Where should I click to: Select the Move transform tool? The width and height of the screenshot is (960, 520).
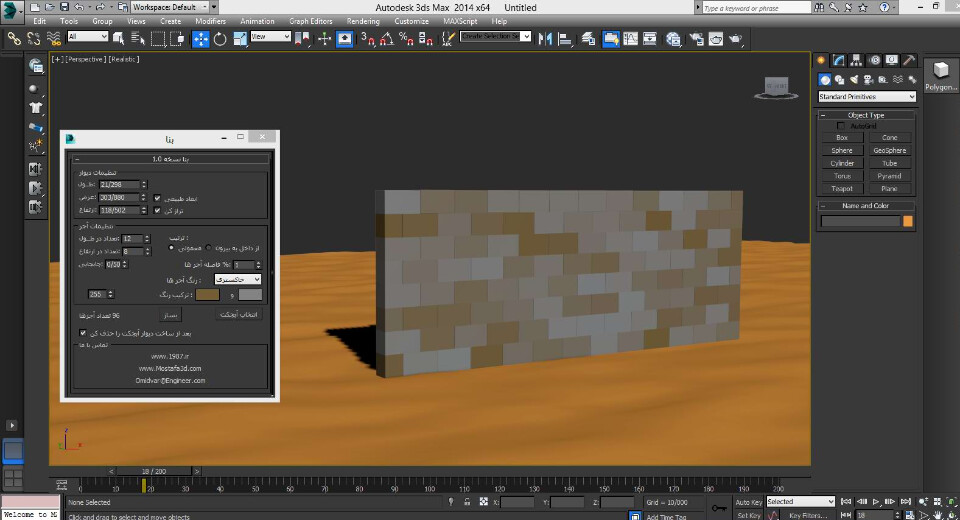coord(200,39)
